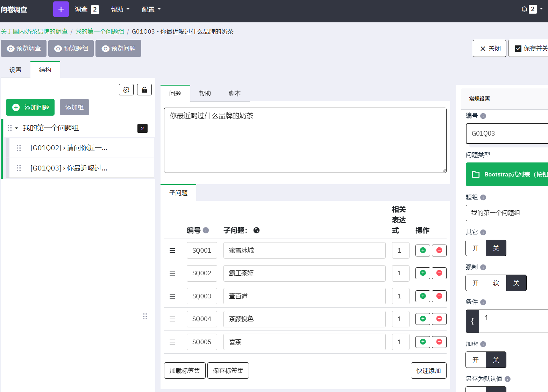
Task: Switch to the 设置 tab
Action: pyautogui.click(x=15, y=70)
